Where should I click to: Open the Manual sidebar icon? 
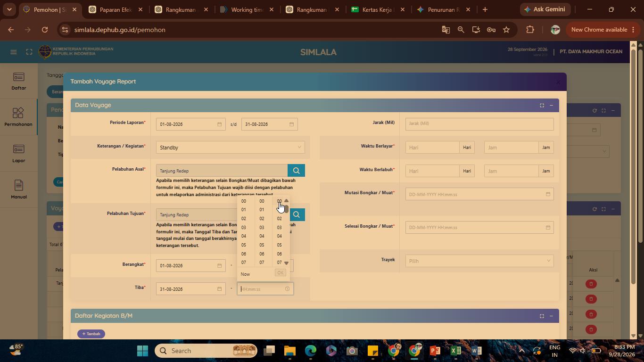[x=19, y=190]
